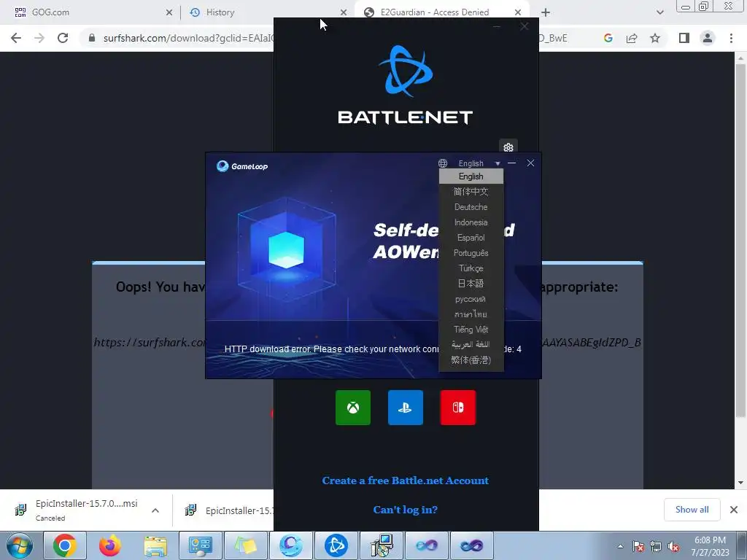747x560 pixels.
Task: Expand canceled EpicInstaller download options
Action: pos(155,510)
